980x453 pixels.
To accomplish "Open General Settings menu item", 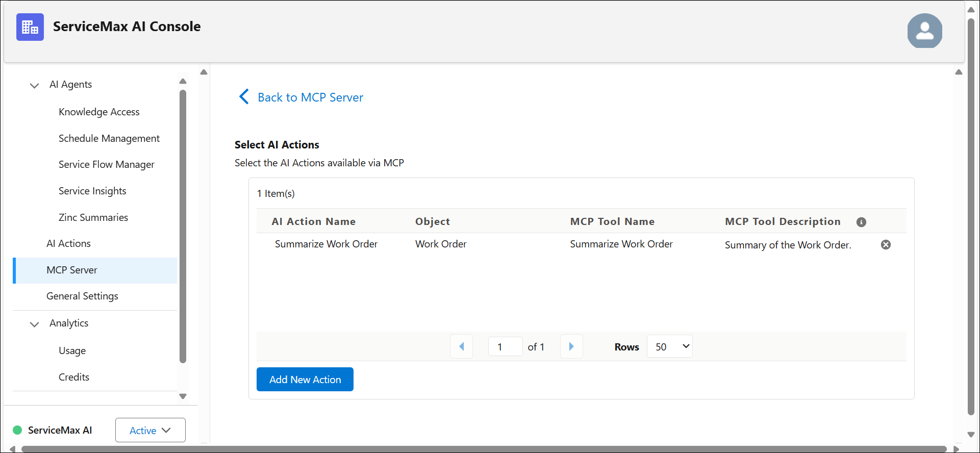I will [82, 296].
